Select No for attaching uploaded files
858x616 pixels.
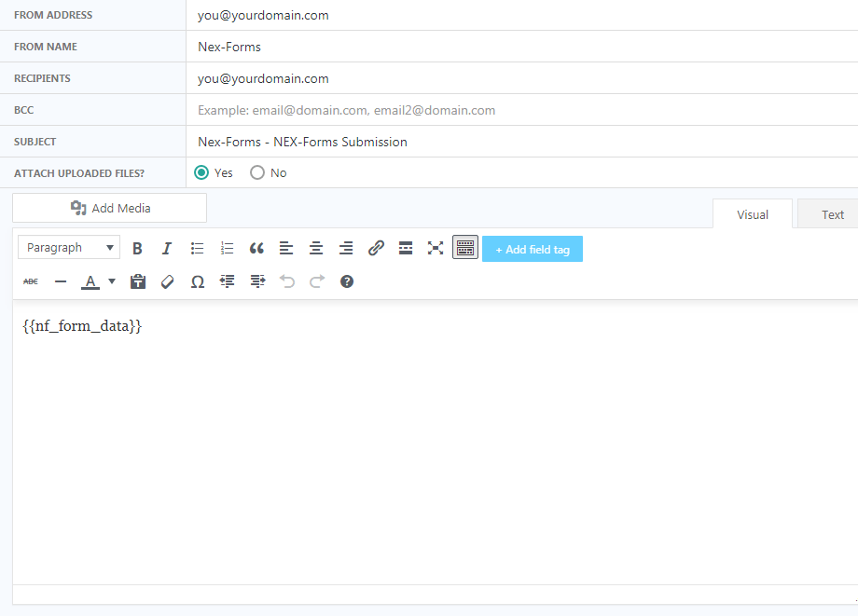[x=257, y=172]
